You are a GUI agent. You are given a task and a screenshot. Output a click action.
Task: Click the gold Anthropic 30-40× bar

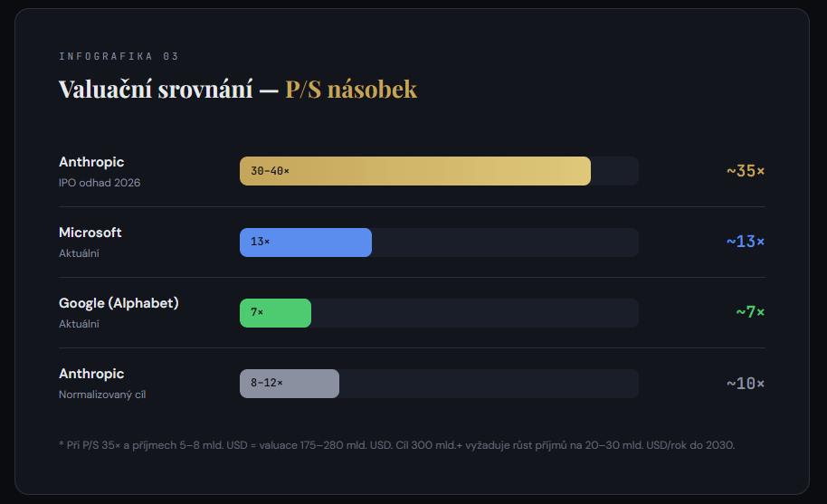tap(414, 171)
